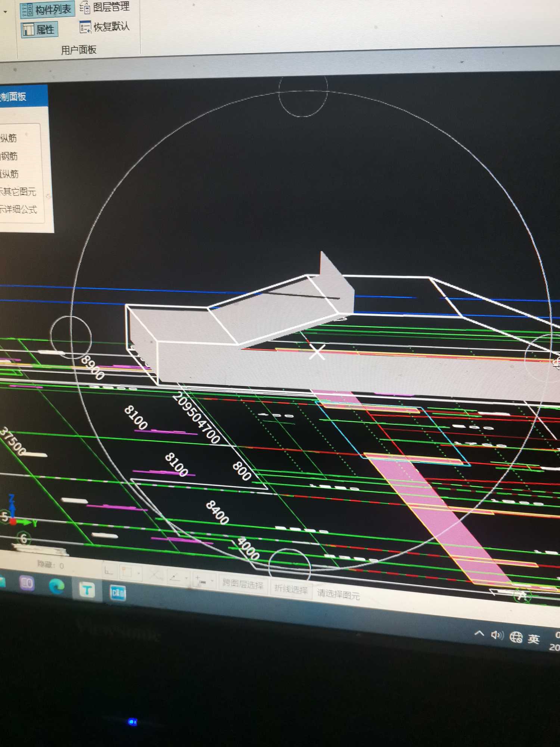The width and height of the screenshot is (560, 747).
Task: Click the 37500 dimension label
Action: [x=13, y=441]
